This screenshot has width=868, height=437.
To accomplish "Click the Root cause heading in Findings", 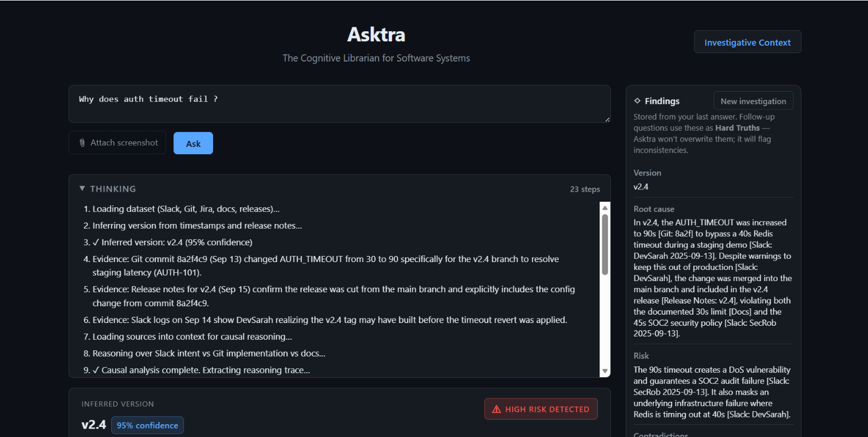I will coord(654,209).
